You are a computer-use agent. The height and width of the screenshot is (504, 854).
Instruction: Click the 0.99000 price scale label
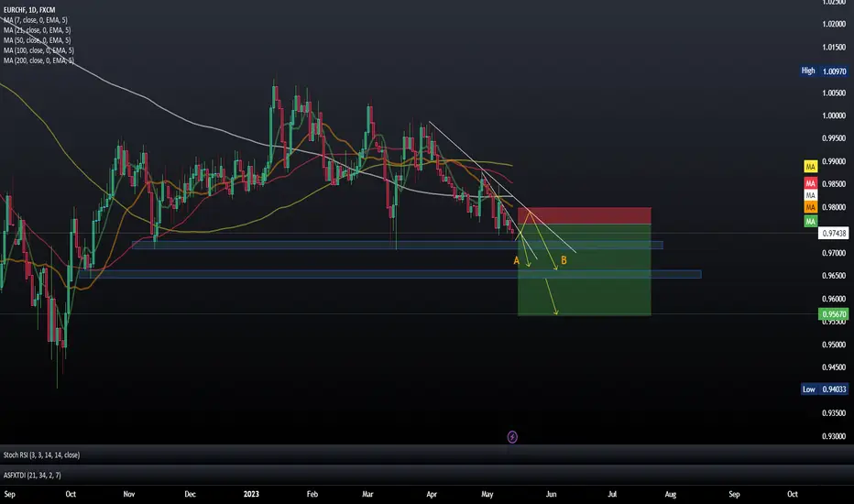(x=834, y=162)
